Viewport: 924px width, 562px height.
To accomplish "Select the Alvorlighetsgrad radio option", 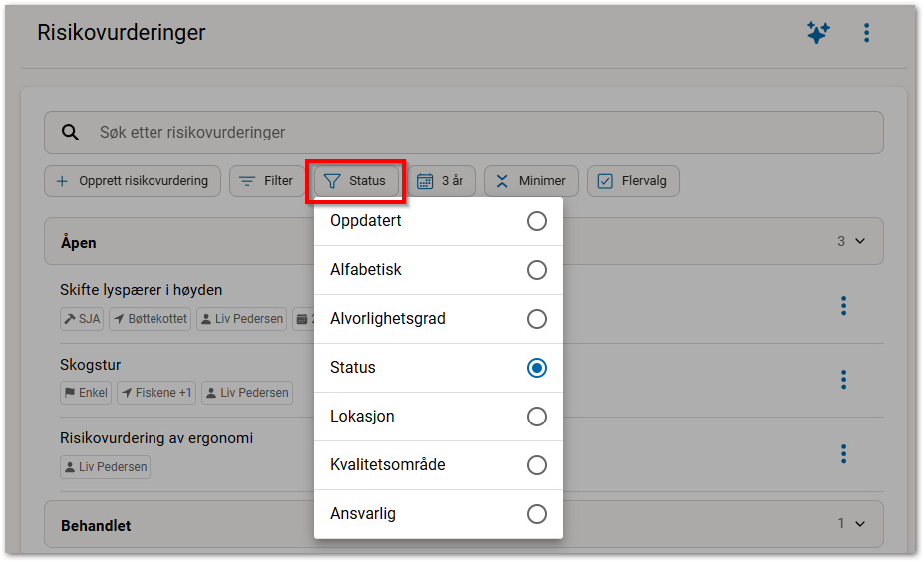I will pyautogui.click(x=537, y=319).
